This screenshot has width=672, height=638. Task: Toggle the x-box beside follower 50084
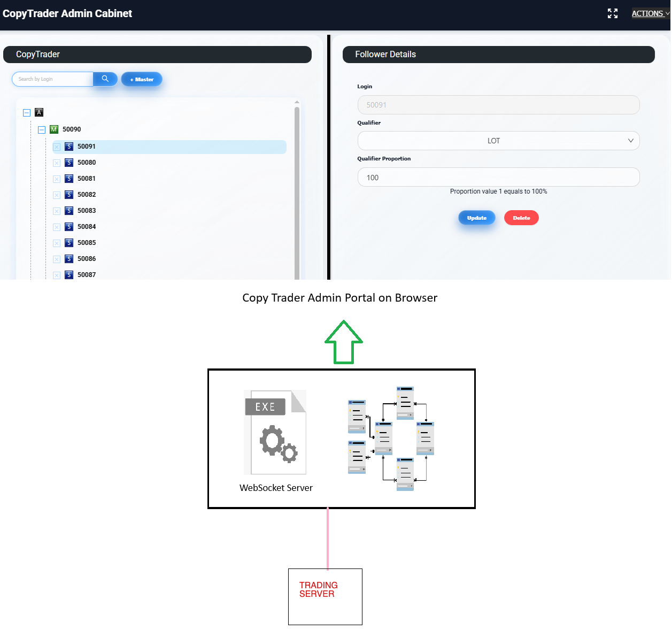pyautogui.click(x=57, y=227)
